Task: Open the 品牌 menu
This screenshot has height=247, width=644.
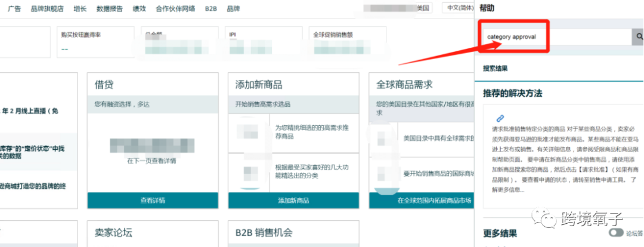Action: pos(233,8)
